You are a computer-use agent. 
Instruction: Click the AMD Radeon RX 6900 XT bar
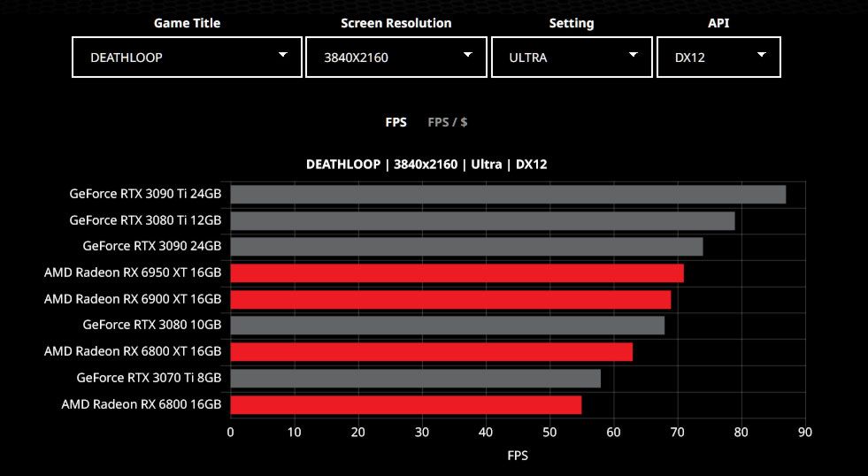pos(450,299)
